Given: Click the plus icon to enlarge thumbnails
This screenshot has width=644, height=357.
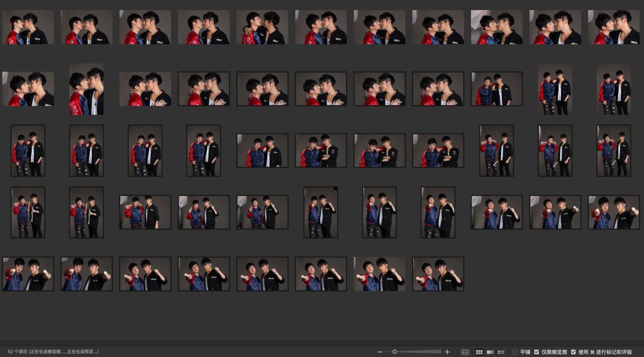Looking at the screenshot, I should point(447,352).
